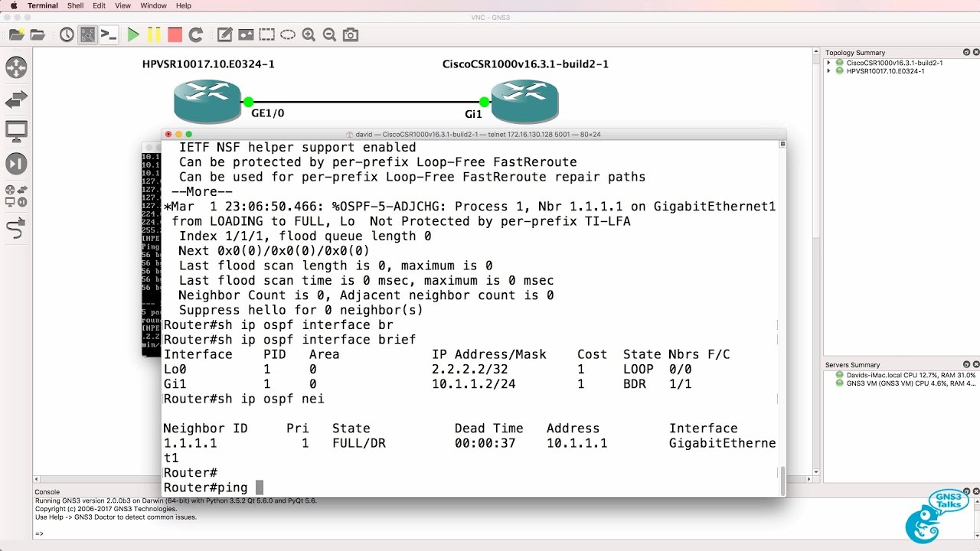Open the Window menu
The width and height of the screenshot is (980, 551).
pos(154,5)
